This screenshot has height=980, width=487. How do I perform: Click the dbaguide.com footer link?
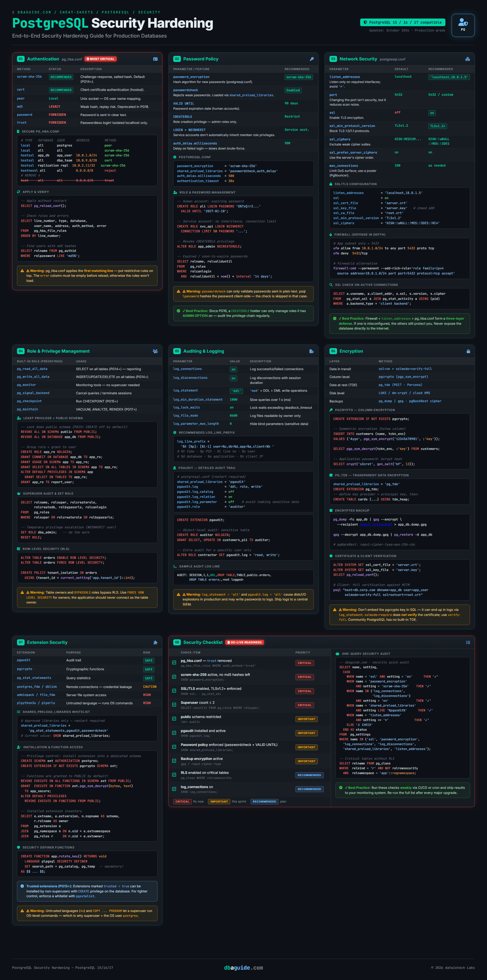243,968
